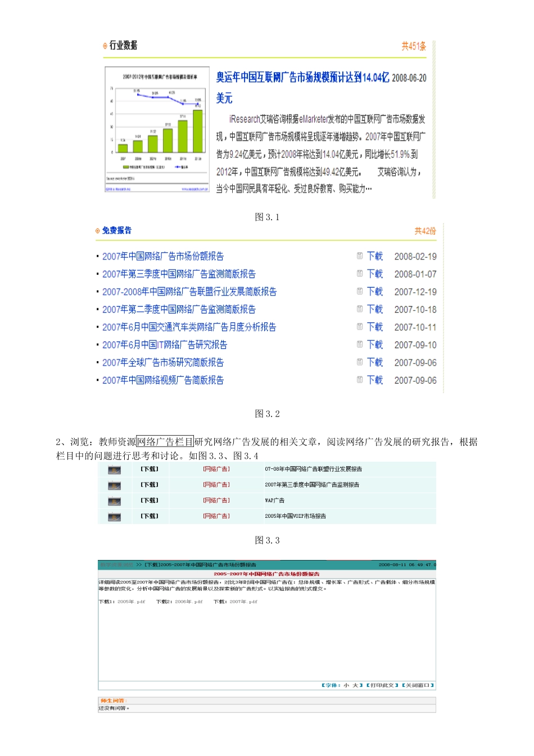Click [下载] in the WAP广告 row
The height and width of the screenshot is (756, 534).
pos(150,500)
